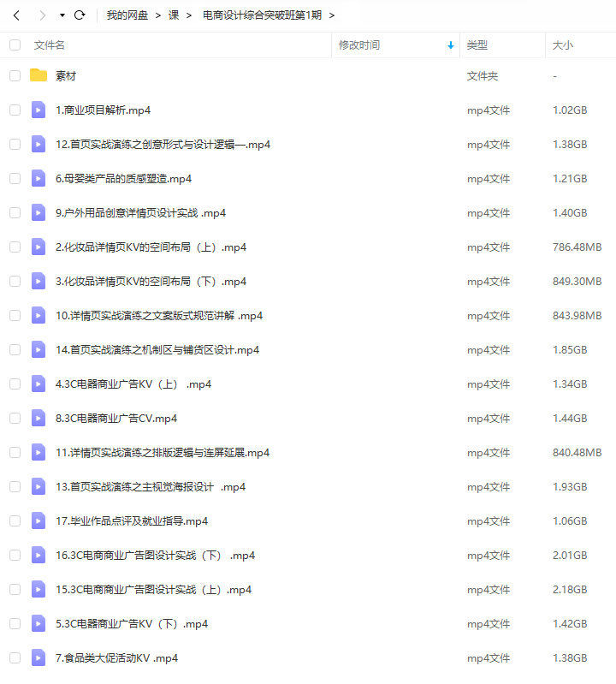The height and width of the screenshot is (684, 616).
Task: Navigate to 我的网盘 breadcrumb
Action: 127,15
